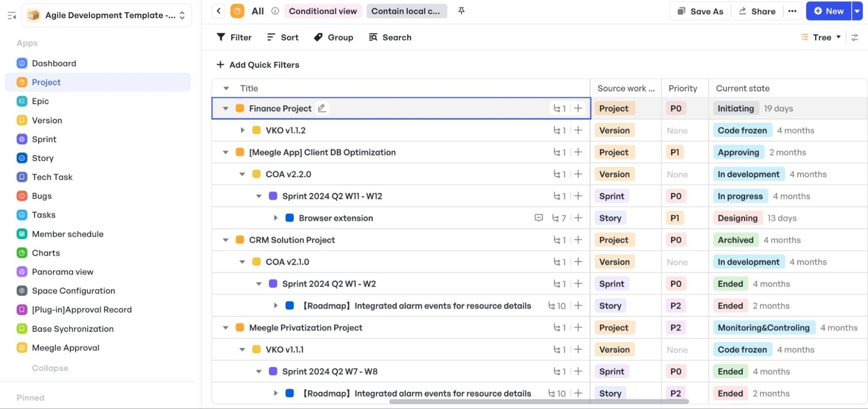868x409 pixels.
Task: Click the Story icon in the sidebar
Action: pos(22,158)
